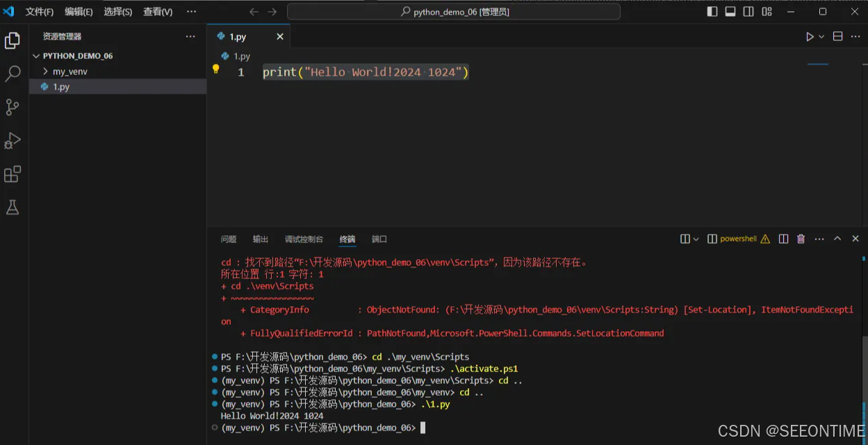Show more menus via title bar ellipsis
Viewport: 868px width, 445px height.
[191, 12]
